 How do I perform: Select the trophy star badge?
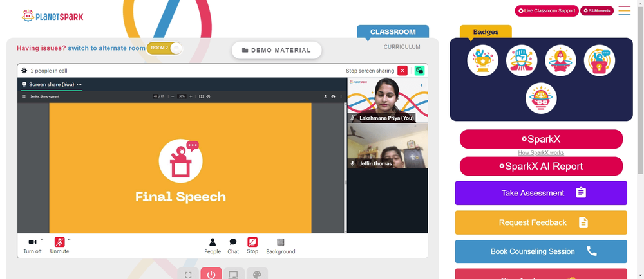tap(482, 60)
